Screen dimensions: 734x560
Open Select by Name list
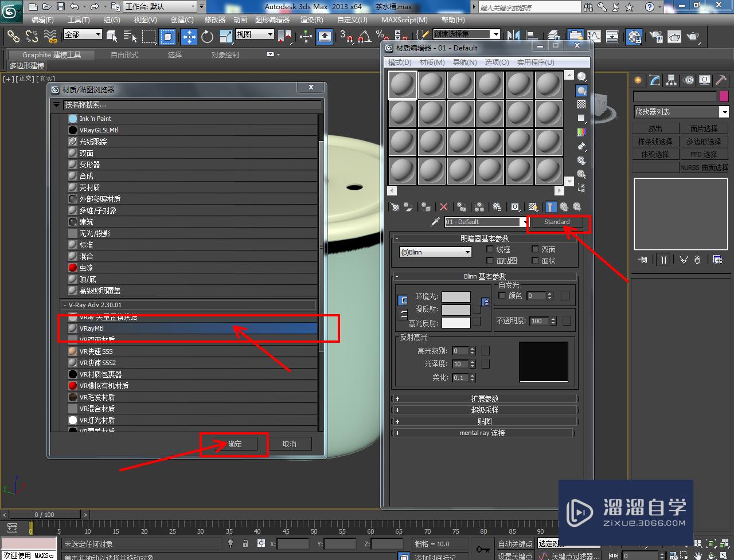click(130, 37)
